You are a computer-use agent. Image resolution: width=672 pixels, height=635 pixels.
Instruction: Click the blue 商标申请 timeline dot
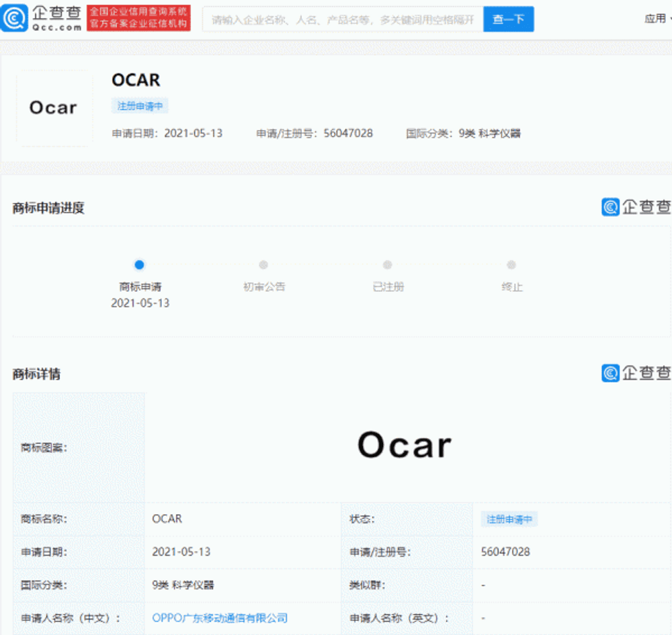[139, 265]
